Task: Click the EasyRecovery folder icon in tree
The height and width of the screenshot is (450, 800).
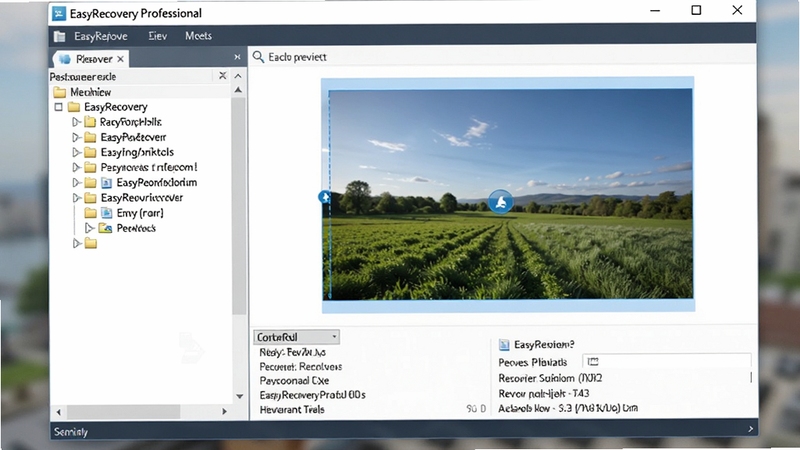Action: (74, 107)
